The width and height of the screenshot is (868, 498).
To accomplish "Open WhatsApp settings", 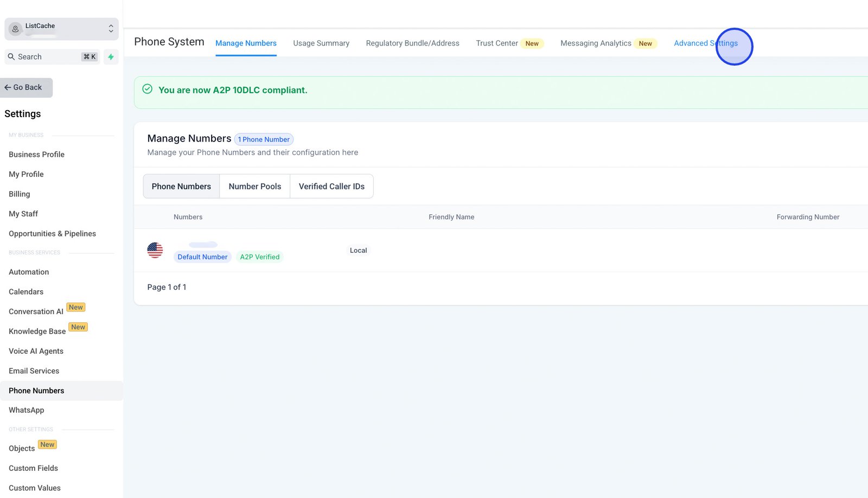I will [26, 411].
